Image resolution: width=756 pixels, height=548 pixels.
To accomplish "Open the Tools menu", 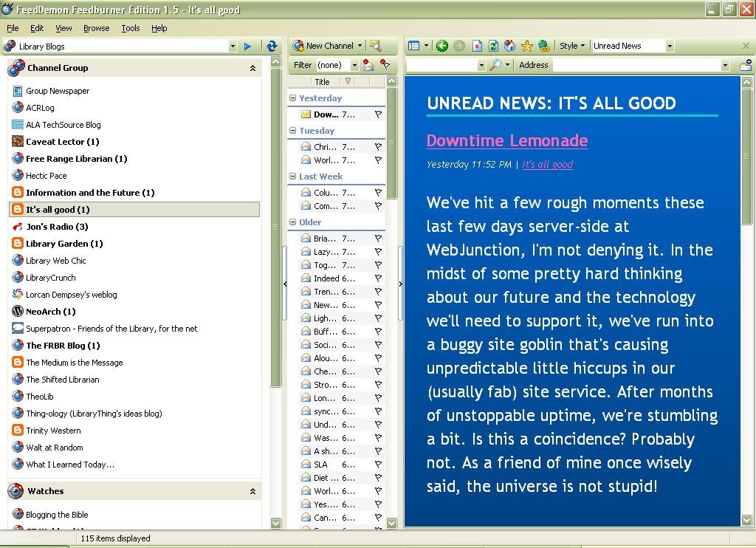I will (x=131, y=28).
